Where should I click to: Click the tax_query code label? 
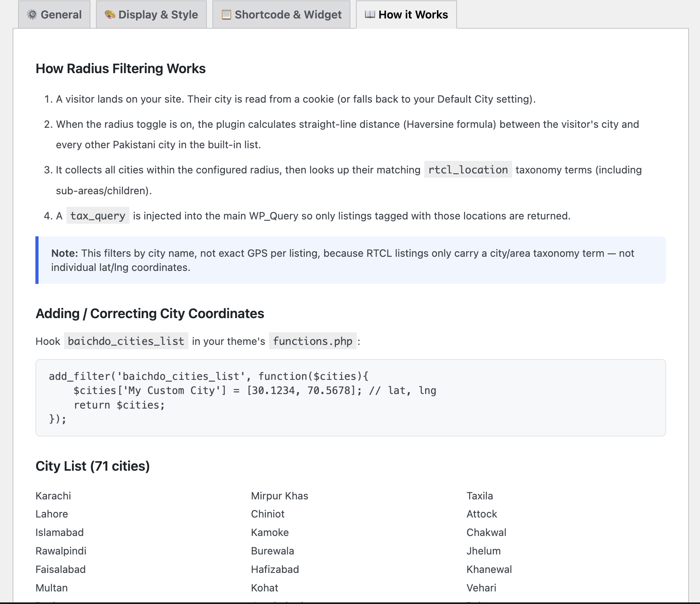click(x=98, y=215)
